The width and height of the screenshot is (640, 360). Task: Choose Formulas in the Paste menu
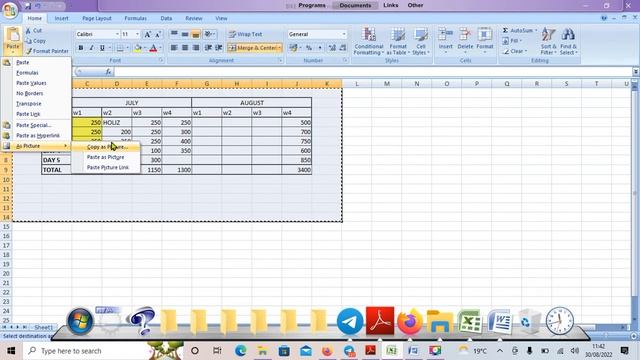(x=37, y=73)
